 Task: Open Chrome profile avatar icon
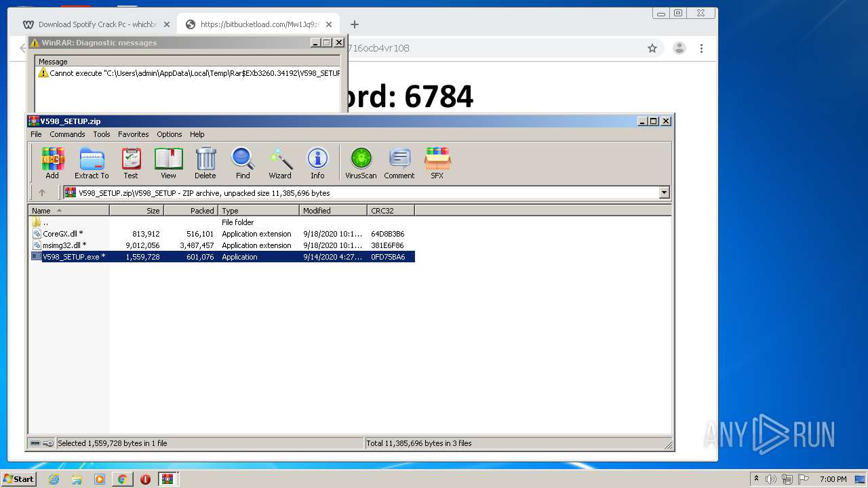(x=679, y=48)
